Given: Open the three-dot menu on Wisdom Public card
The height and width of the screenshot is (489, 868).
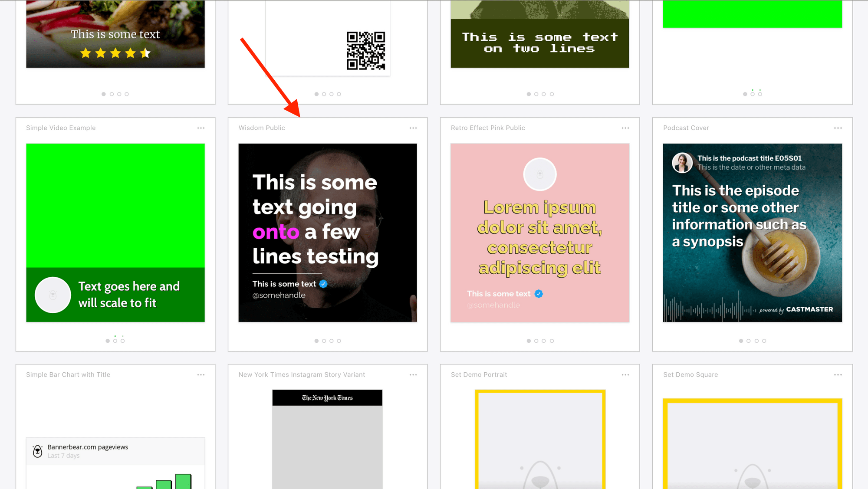Looking at the screenshot, I should (413, 128).
